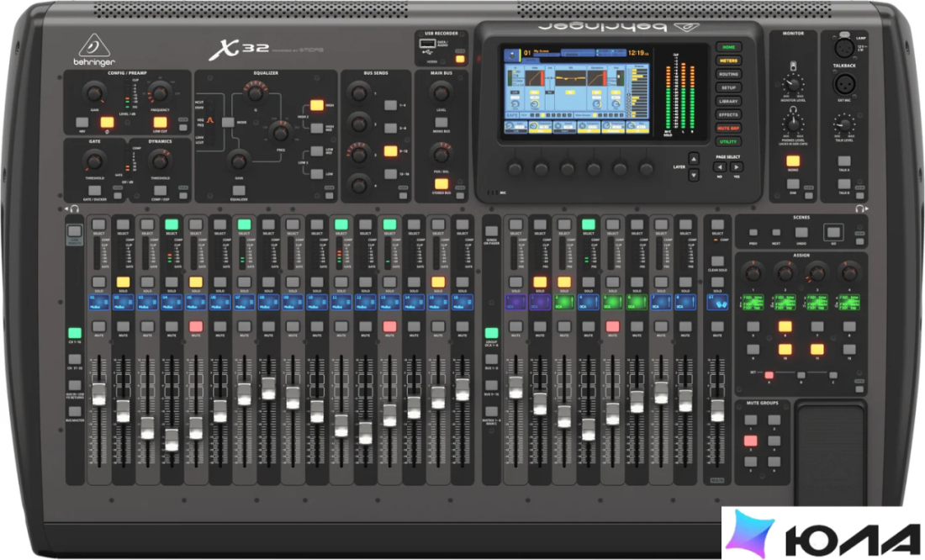Click the MAIN channel fader
Viewport: 925px width, 560px height.
(717, 409)
